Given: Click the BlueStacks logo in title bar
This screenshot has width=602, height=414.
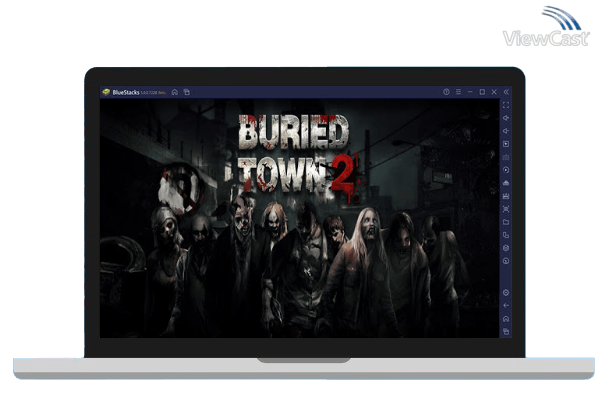Looking at the screenshot, I should tap(106, 92).
